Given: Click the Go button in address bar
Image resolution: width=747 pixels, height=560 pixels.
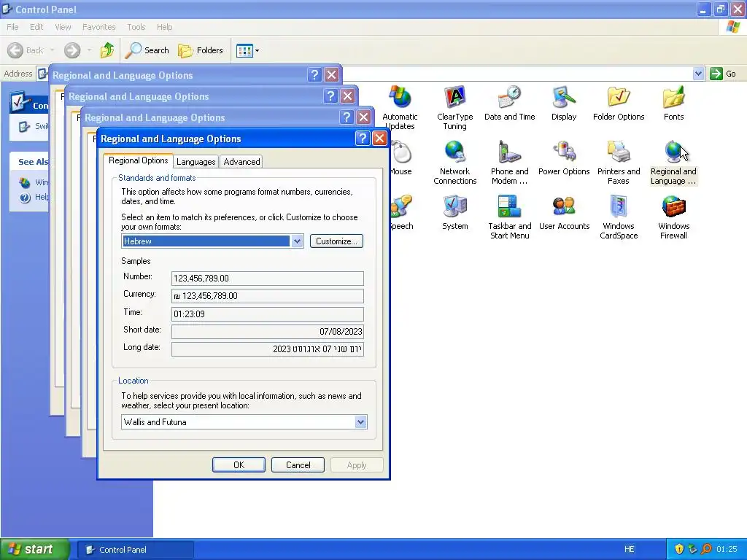Looking at the screenshot, I should (723, 74).
